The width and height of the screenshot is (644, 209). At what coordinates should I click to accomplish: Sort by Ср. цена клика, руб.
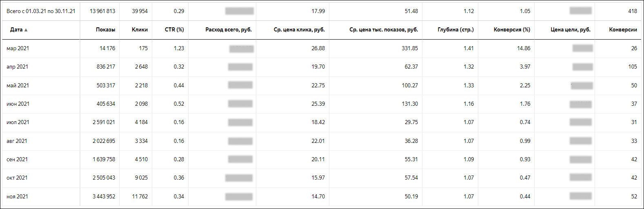pos(299,30)
